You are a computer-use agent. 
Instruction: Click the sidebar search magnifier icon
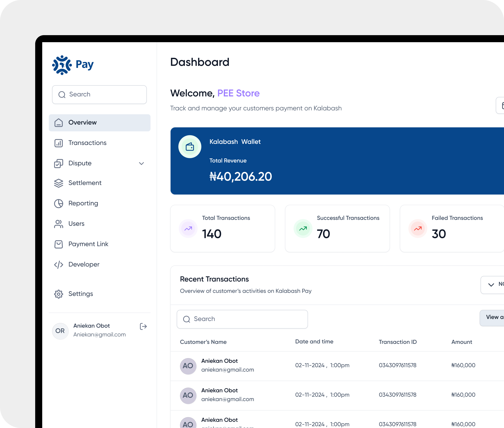pyautogui.click(x=62, y=95)
